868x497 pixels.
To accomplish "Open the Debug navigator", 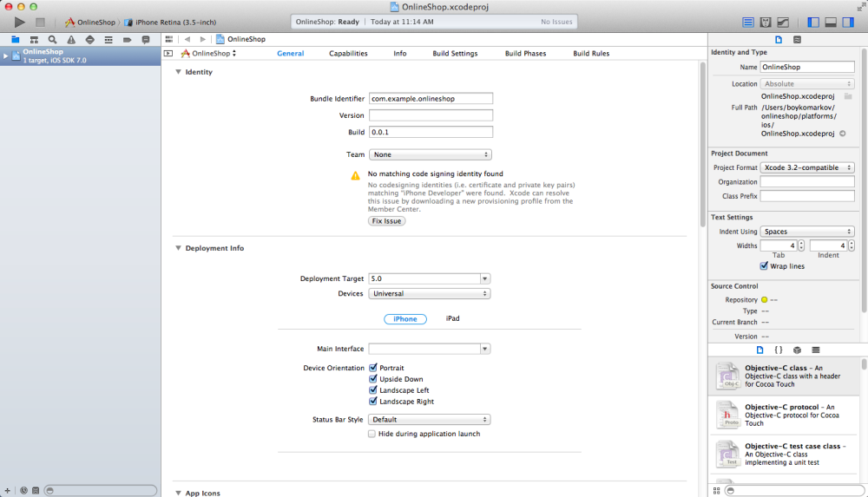I will (108, 39).
